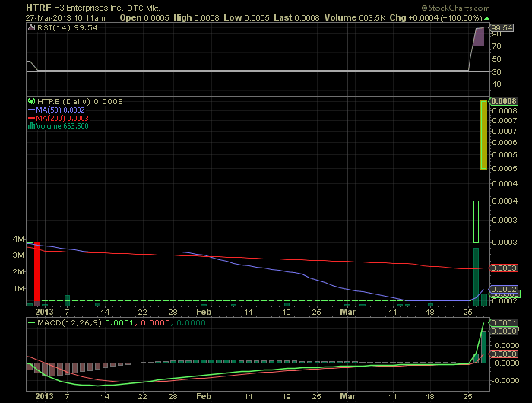Click the tall yellow-green candle for March 27
532x403 pixels.
[484, 135]
